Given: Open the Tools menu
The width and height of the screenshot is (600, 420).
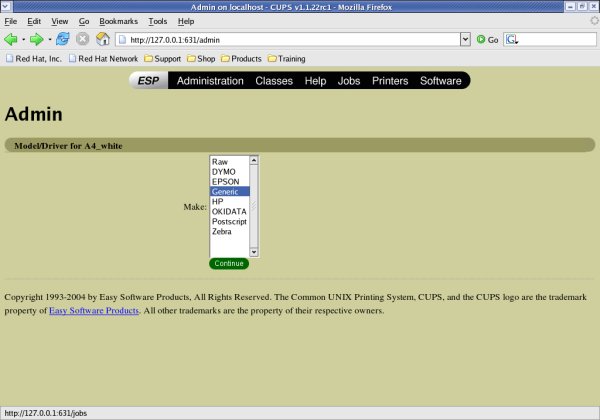Looking at the screenshot, I should click(x=157, y=21).
